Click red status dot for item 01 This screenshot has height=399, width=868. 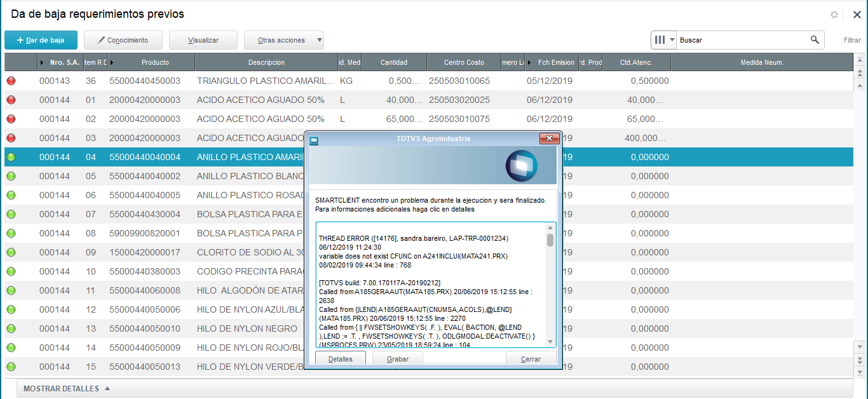(x=11, y=100)
